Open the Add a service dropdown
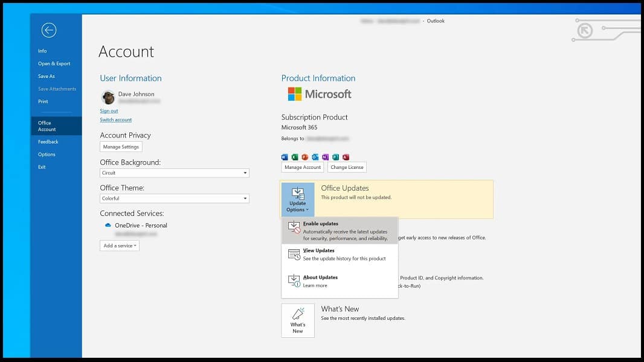This screenshot has height=362, width=644. [120, 246]
